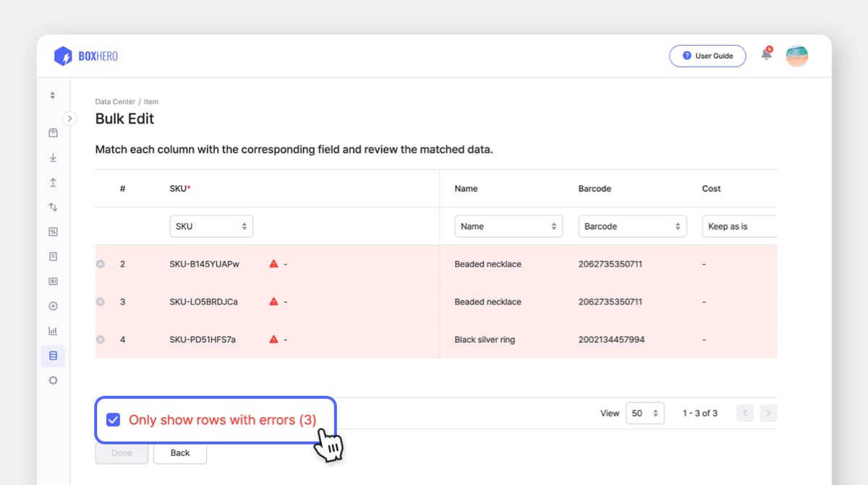Remove row 2 using its delete toggle
The width and height of the screenshot is (868, 485).
point(101,263)
